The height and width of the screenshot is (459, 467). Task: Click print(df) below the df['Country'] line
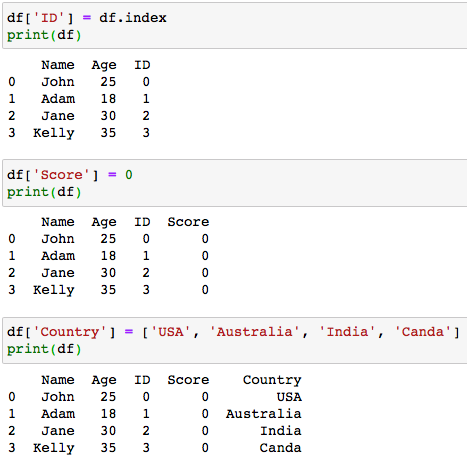click(x=44, y=349)
